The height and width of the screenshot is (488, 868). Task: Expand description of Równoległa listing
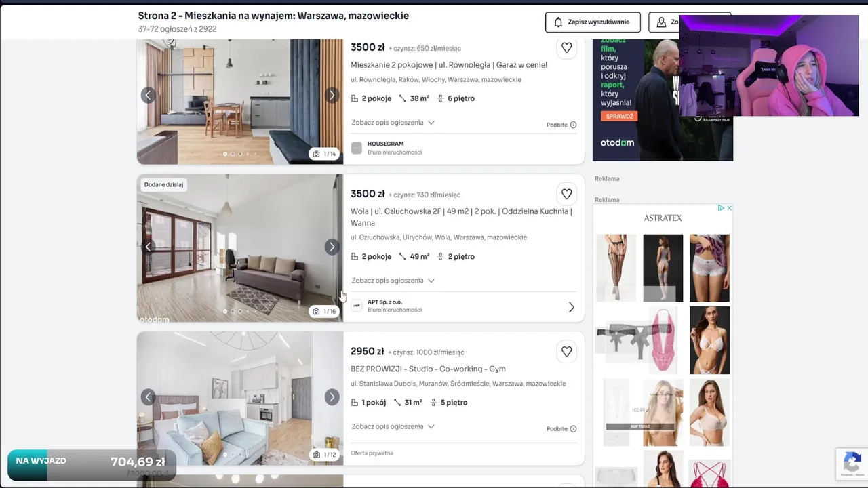click(393, 123)
